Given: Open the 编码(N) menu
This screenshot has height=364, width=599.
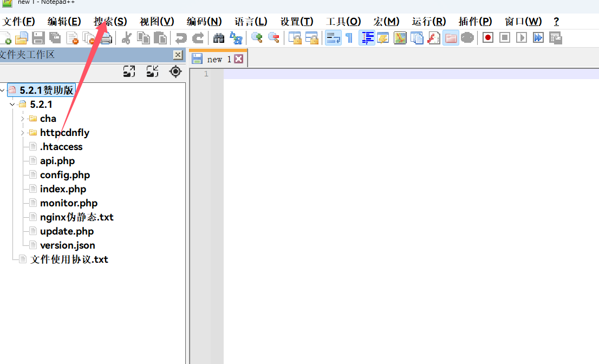Looking at the screenshot, I should pyautogui.click(x=204, y=21).
